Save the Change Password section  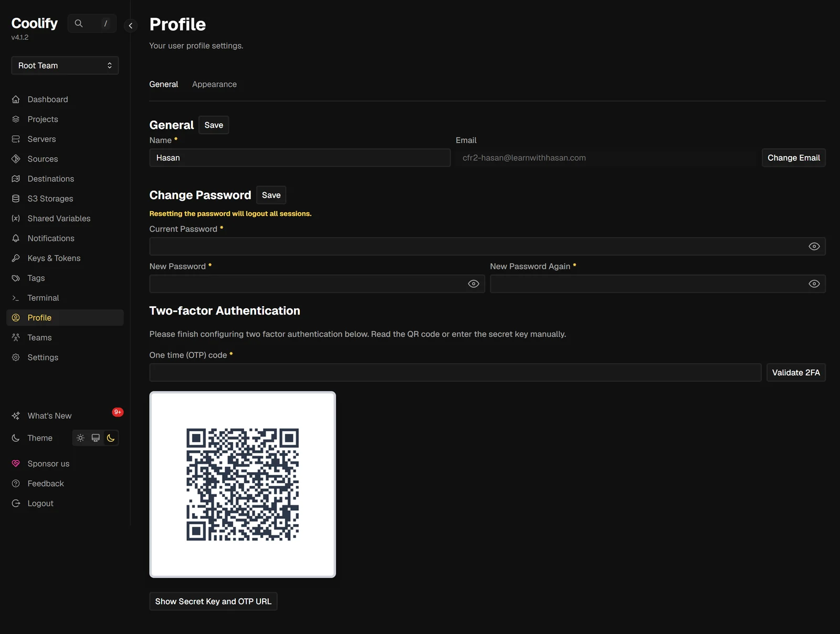[x=271, y=195]
